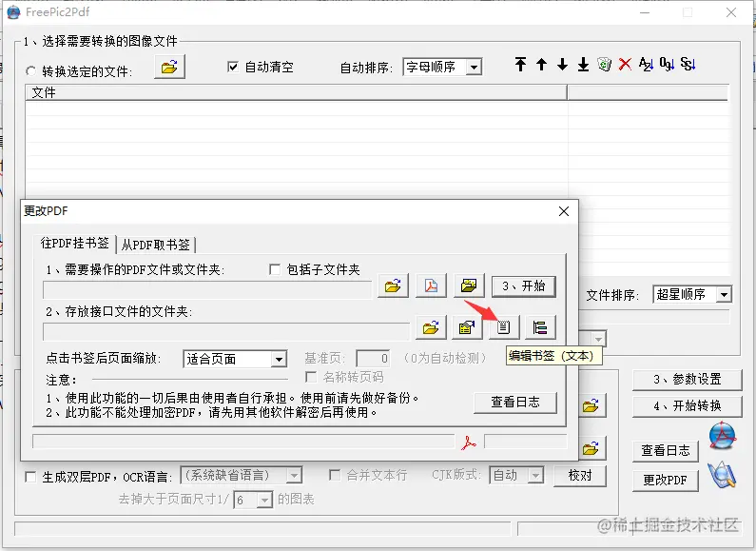Click the recycle bin clear list icon
This screenshot has height=551, width=756.
(604, 64)
